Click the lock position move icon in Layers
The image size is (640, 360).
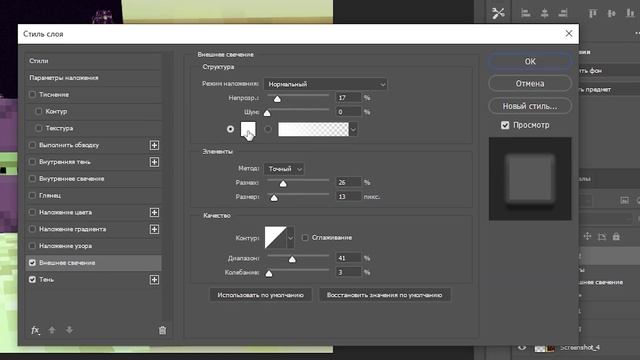click(587, 236)
